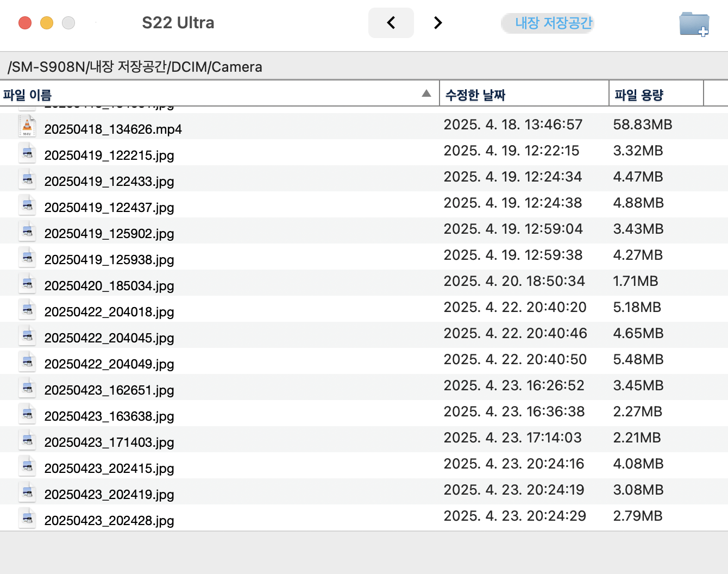Click the date 2025. 4. 23. 20:24:29
Viewport: 728px width, 574px height.
(515, 516)
